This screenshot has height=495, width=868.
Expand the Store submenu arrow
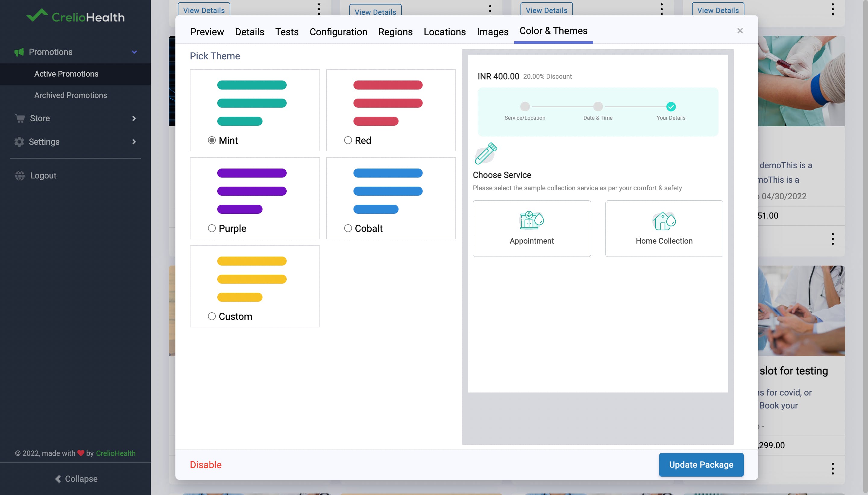point(134,118)
